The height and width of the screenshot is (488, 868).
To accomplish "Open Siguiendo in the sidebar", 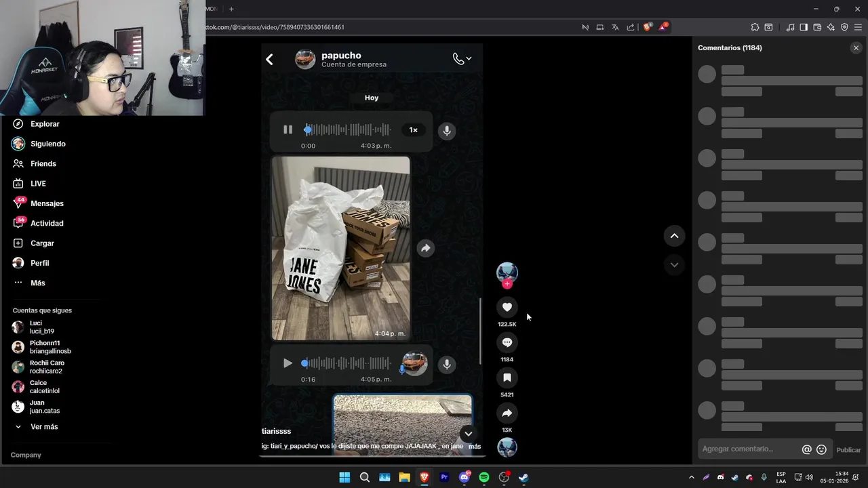I will coord(47,144).
